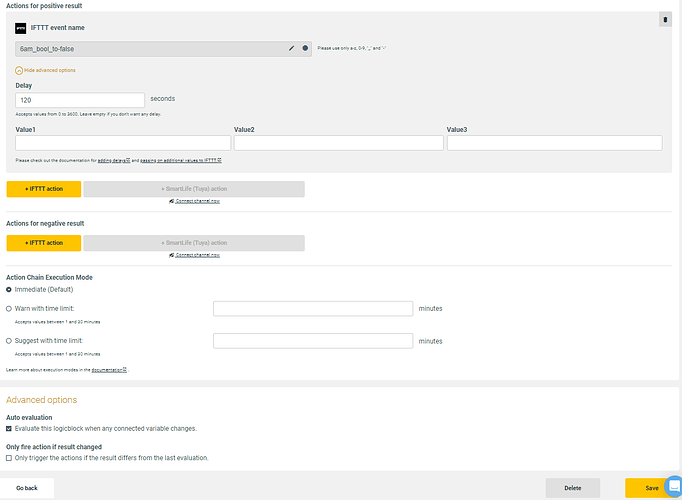This screenshot has width=682, height=500.
Task: Click the Delete button
Action: [x=573, y=488]
